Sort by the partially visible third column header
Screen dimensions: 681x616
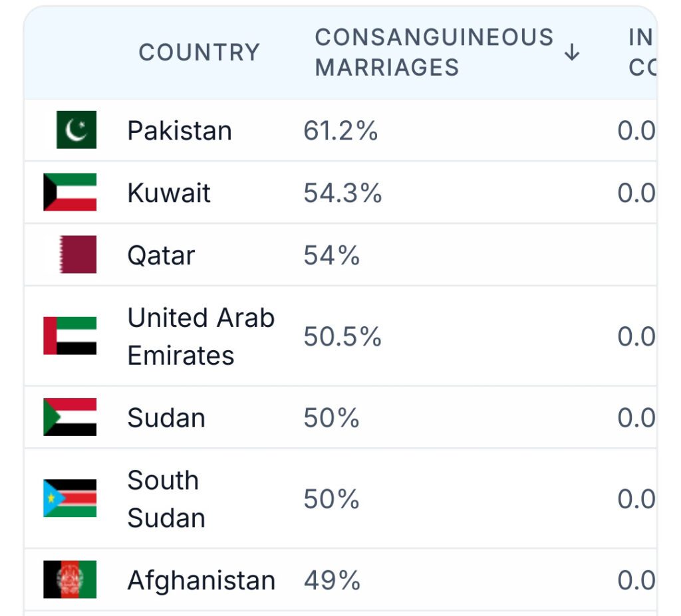642,52
